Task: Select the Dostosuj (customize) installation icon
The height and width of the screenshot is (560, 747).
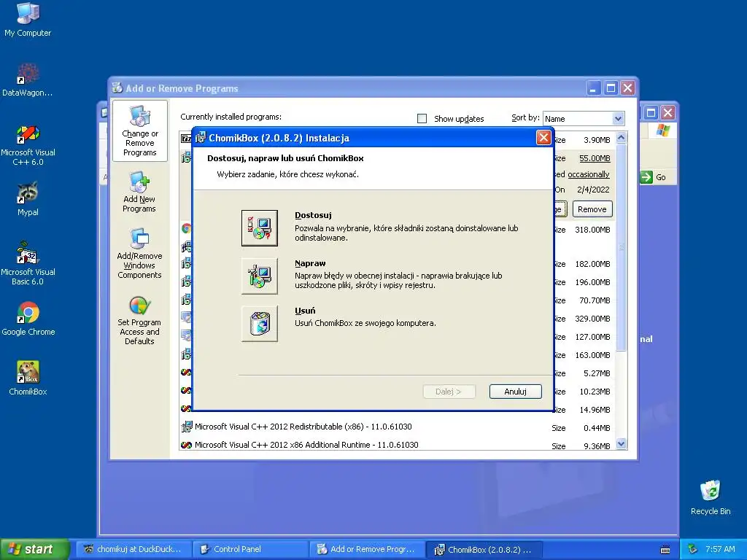Action: [x=259, y=227]
